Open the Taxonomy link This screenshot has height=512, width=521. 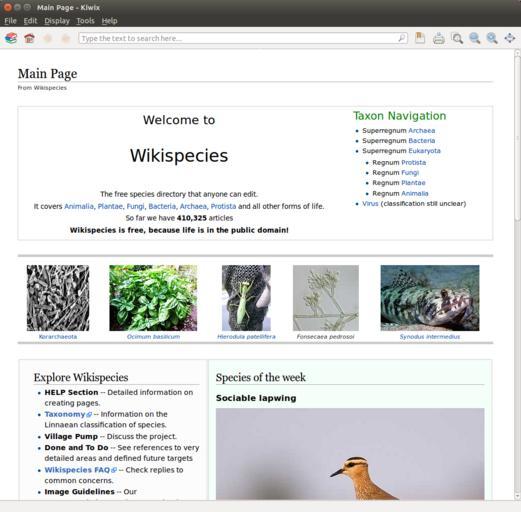click(65, 414)
